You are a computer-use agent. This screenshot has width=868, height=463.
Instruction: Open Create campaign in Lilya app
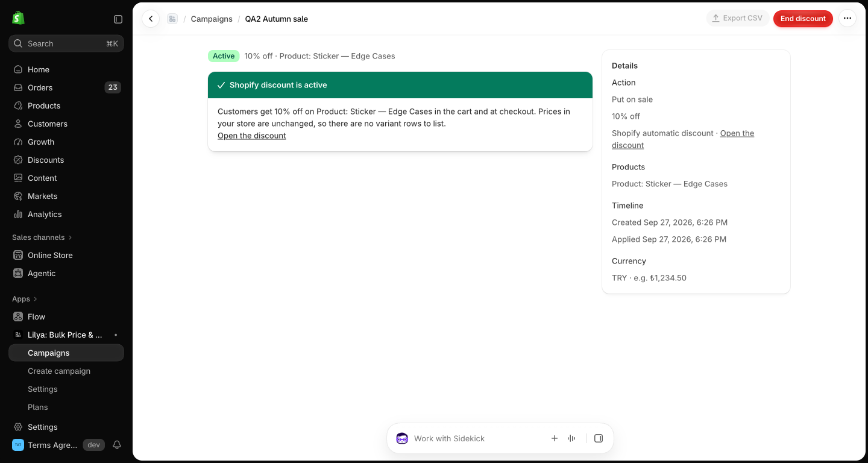[66, 371]
